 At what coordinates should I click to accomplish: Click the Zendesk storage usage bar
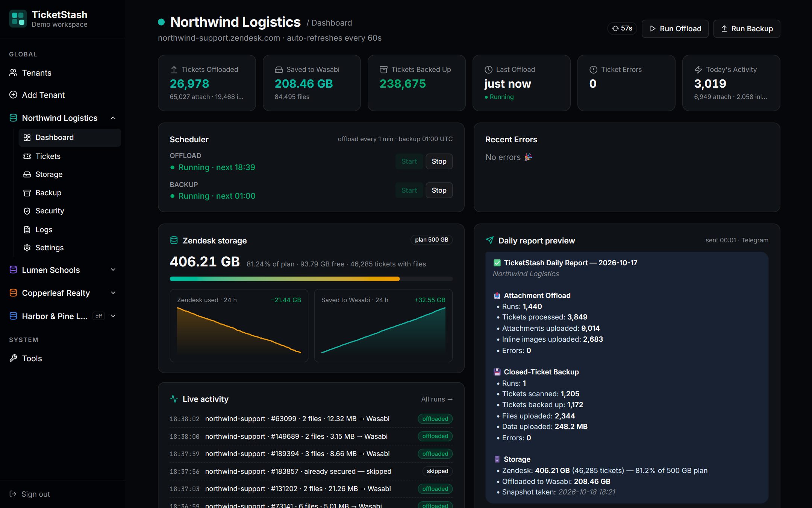[x=311, y=279]
